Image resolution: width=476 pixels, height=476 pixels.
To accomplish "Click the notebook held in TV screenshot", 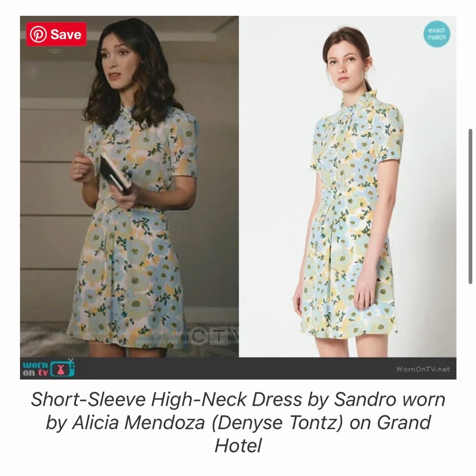I will 115,174.
